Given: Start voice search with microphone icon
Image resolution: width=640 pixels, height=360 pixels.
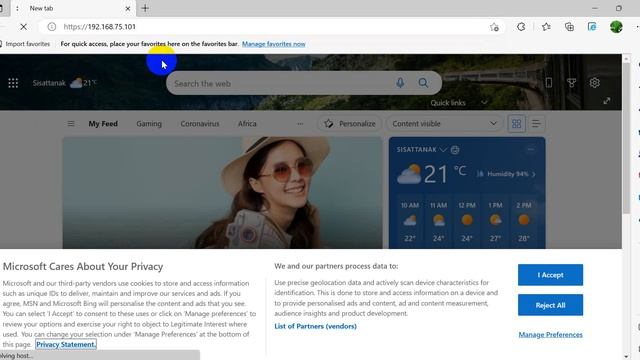Looking at the screenshot, I should point(400,83).
